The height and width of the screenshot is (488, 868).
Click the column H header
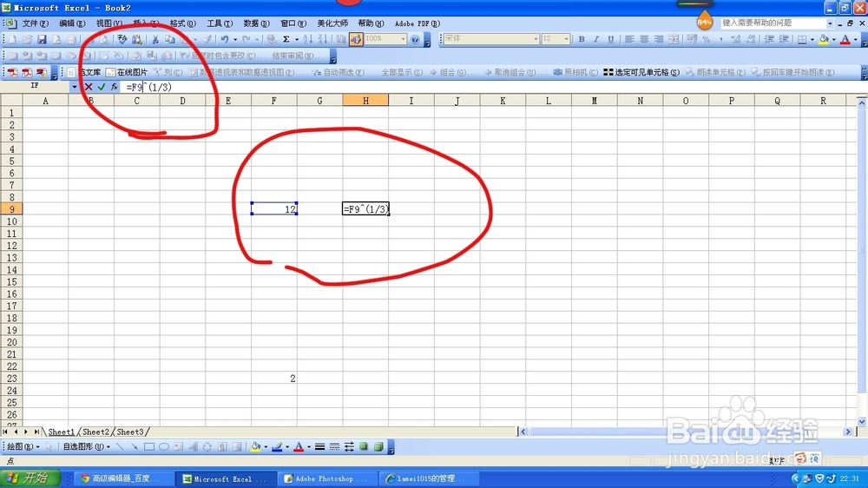(x=365, y=100)
